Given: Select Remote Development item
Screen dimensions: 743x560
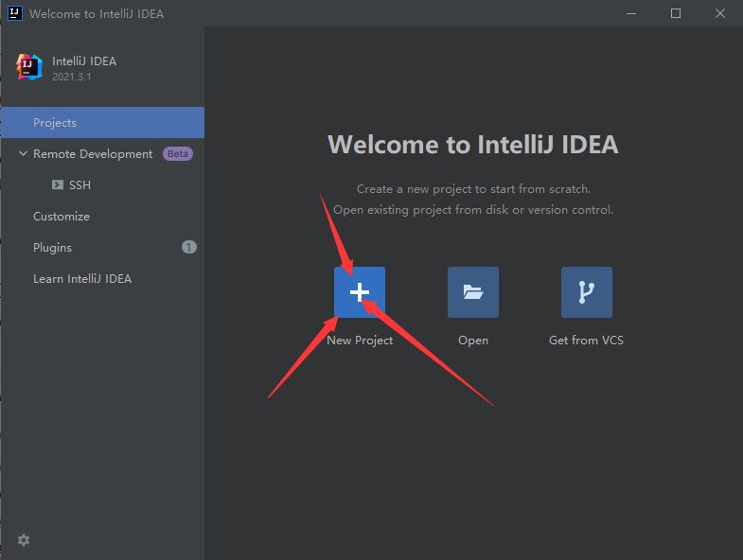Looking at the screenshot, I should pyautogui.click(x=103, y=154).
